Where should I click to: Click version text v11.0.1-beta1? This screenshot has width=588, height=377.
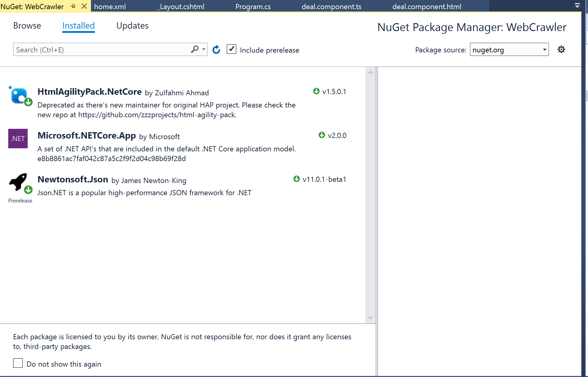pos(324,179)
